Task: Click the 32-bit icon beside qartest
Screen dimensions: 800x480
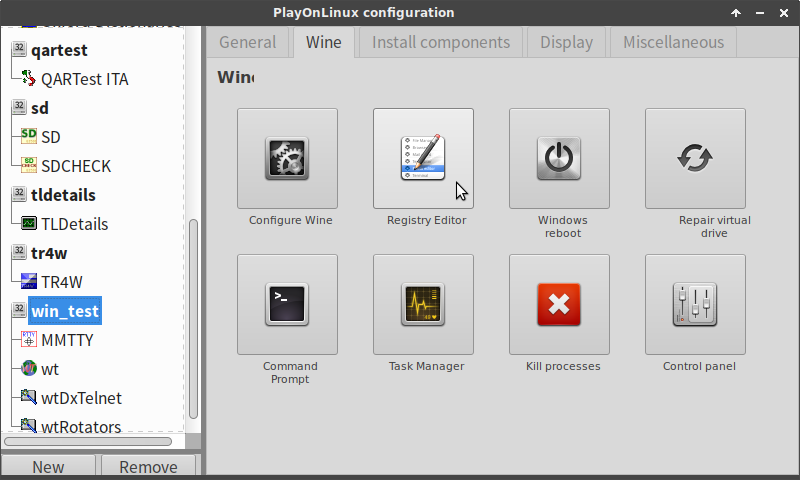Action: pyautogui.click(x=19, y=48)
